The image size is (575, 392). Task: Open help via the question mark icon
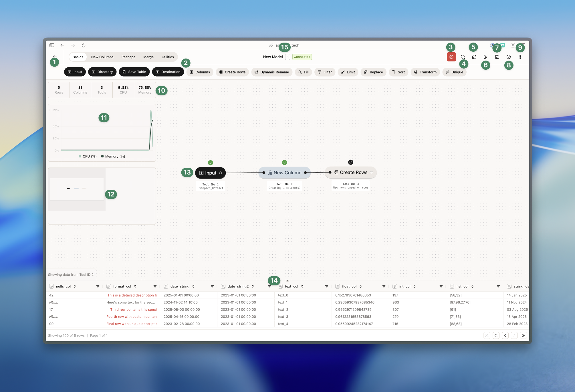pos(508,57)
